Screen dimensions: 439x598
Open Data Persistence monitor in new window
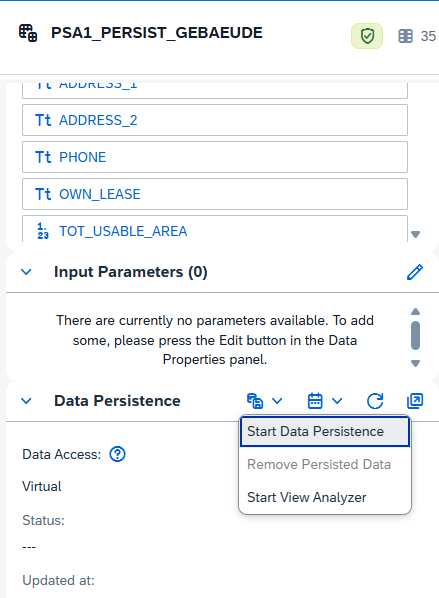pyautogui.click(x=415, y=401)
